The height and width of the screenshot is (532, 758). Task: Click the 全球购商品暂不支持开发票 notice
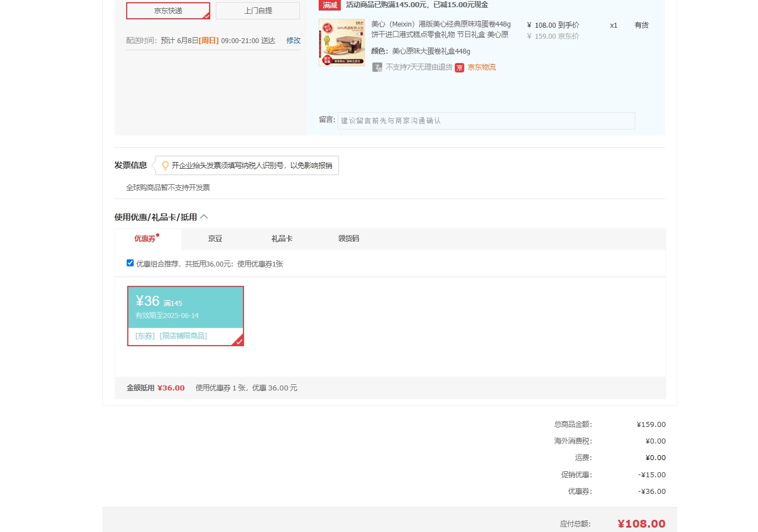[x=168, y=187]
